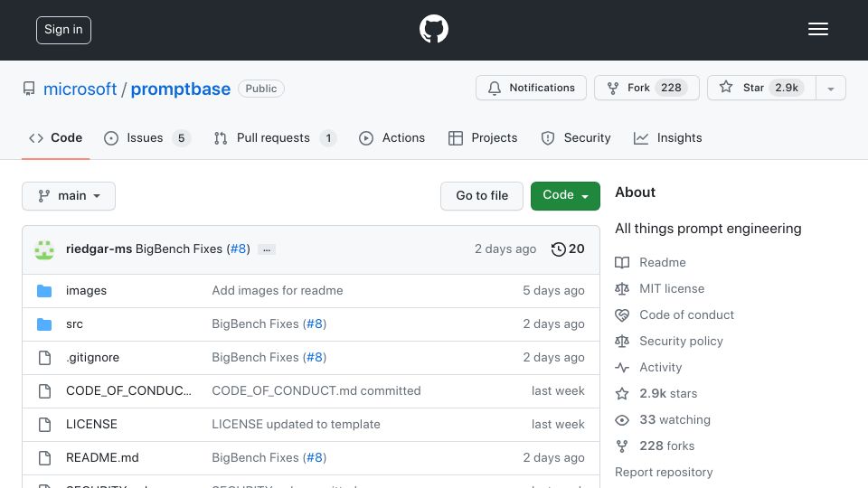
Task: Click the fork icon beside 228 forks
Action: click(622, 446)
